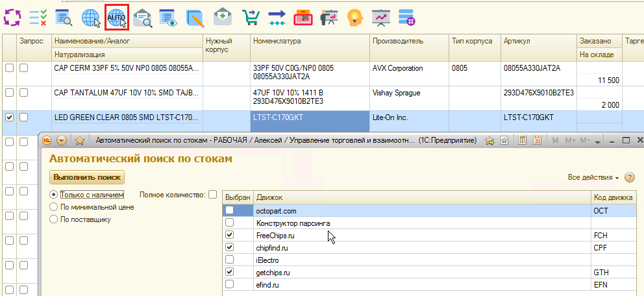
Task: Uncheck the FreeChips.ru engine checkbox
Action: click(229, 236)
